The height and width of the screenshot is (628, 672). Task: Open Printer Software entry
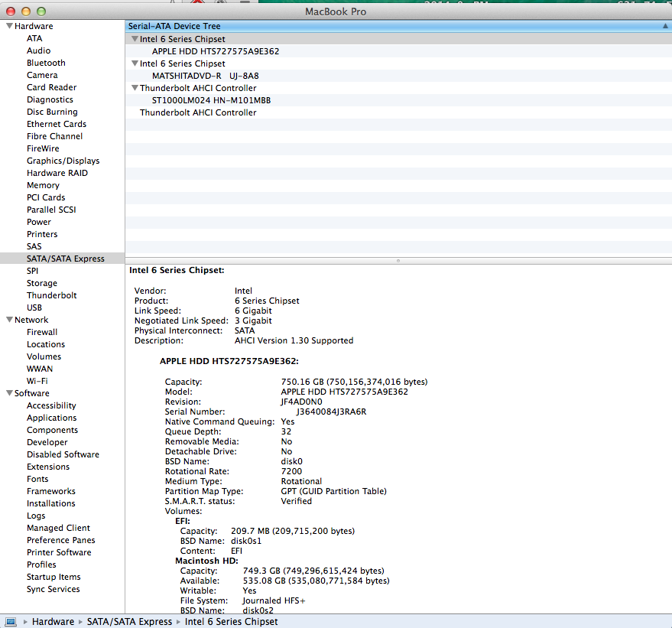59,552
